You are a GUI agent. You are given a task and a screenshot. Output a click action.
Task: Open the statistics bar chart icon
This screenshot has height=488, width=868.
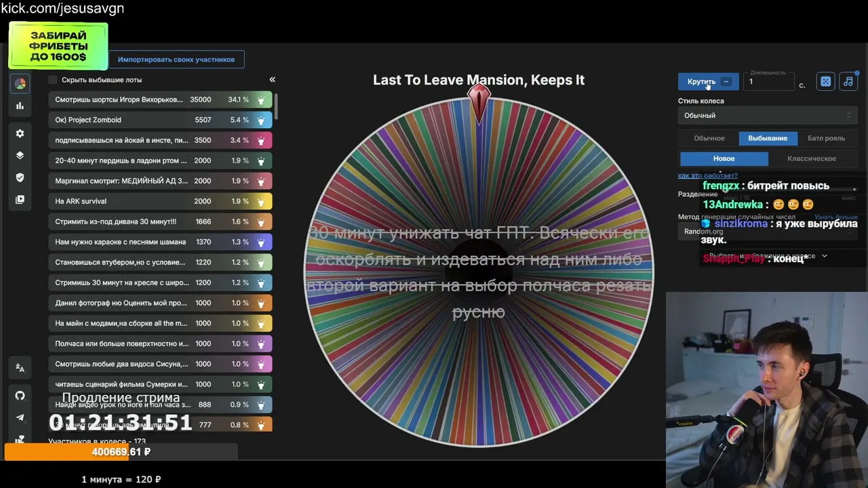pos(20,106)
